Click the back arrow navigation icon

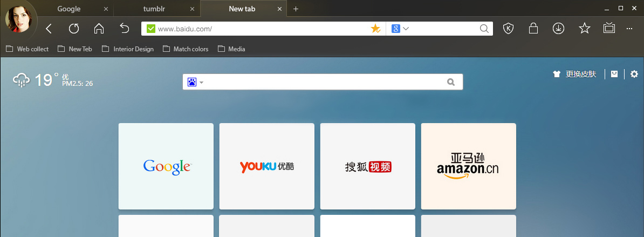(x=49, y=28)
